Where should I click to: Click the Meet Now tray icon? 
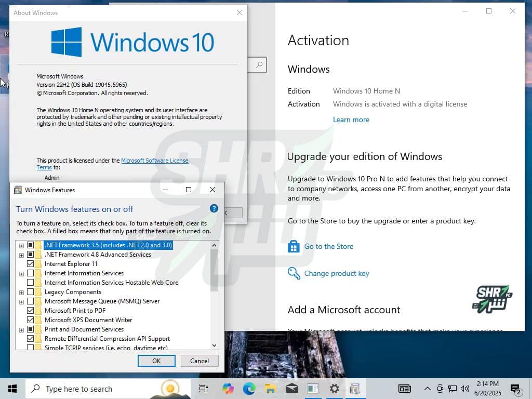coord(440,389)
